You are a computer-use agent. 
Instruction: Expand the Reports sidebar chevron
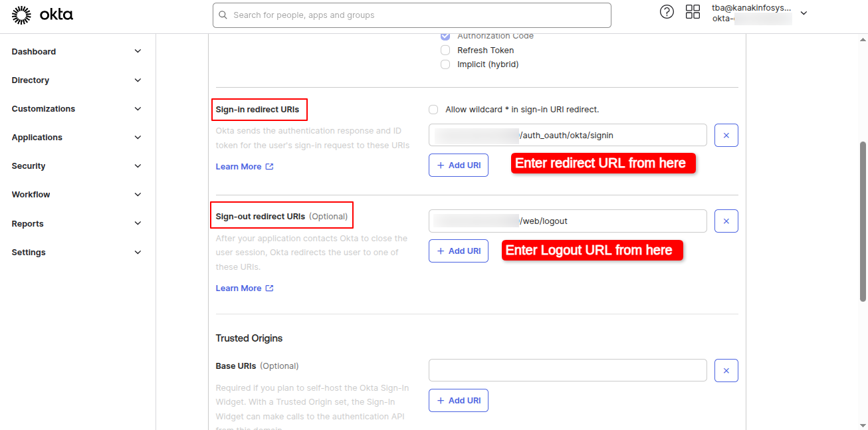pyautogui.click(x=138, y=224)
